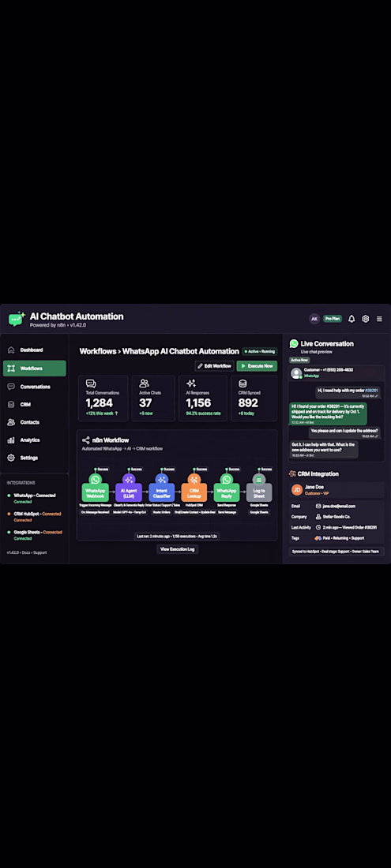This screenshot has width=391, height=868.
Task: Click the Active Now badge
Action: (299, 360)
